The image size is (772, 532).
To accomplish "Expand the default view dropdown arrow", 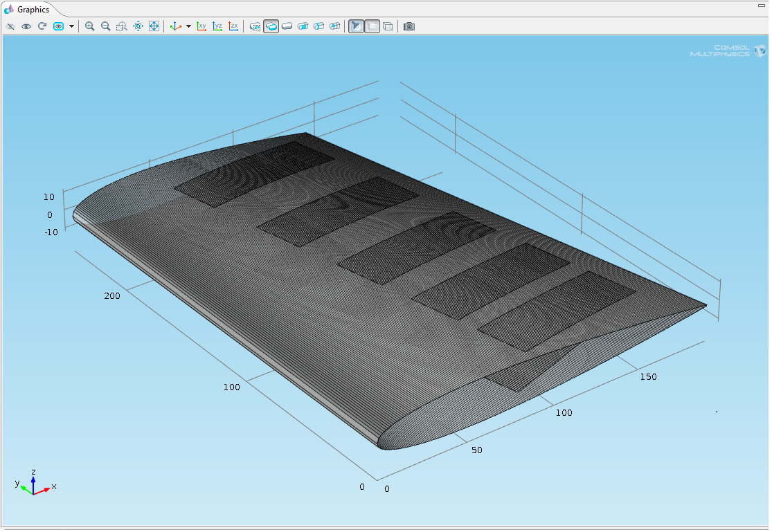I will point(188,26).
